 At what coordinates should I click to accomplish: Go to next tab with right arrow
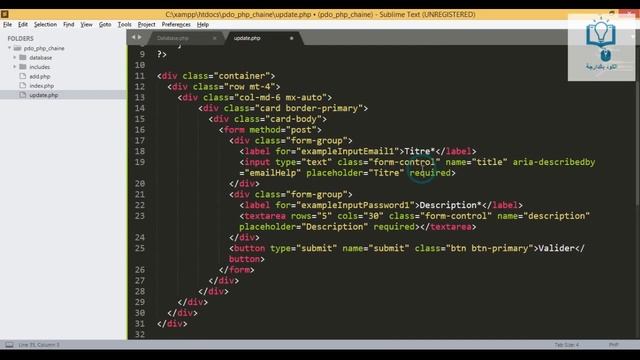140,37
